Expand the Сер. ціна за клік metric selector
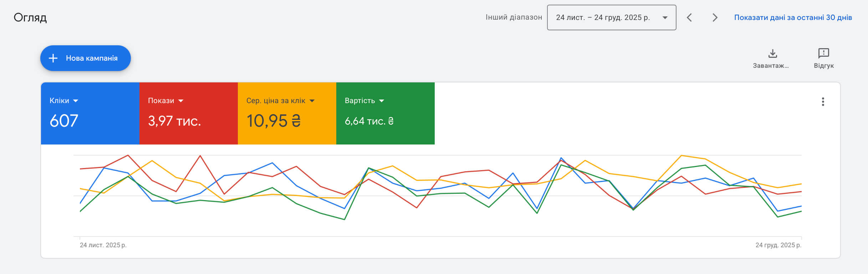 click(x=312, y=101)
